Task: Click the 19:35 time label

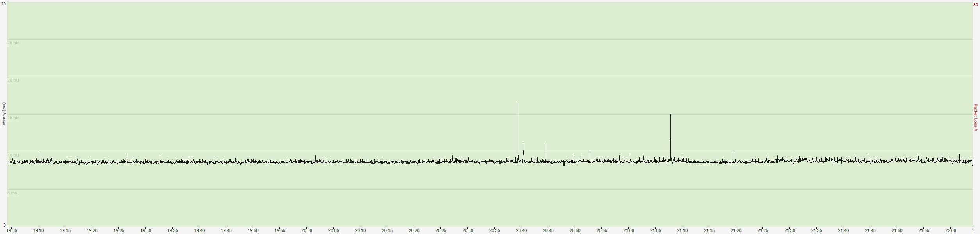Action: (173, 230)
